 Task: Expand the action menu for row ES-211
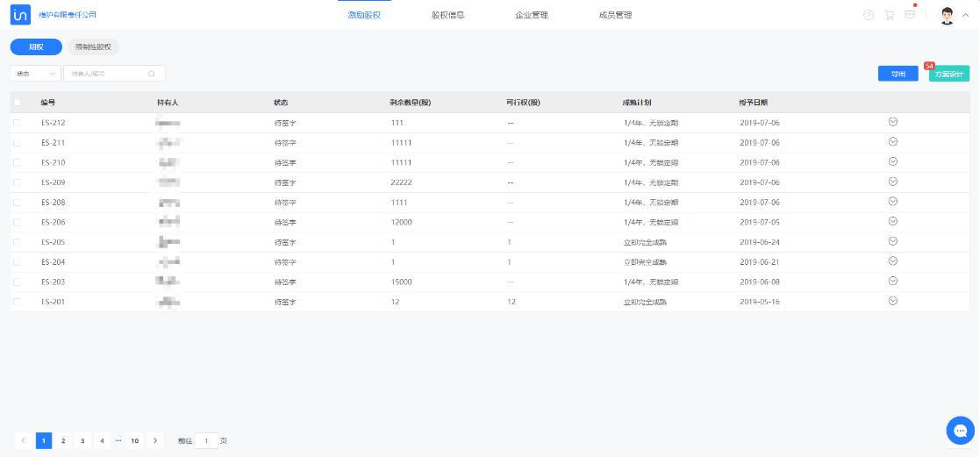893,142
